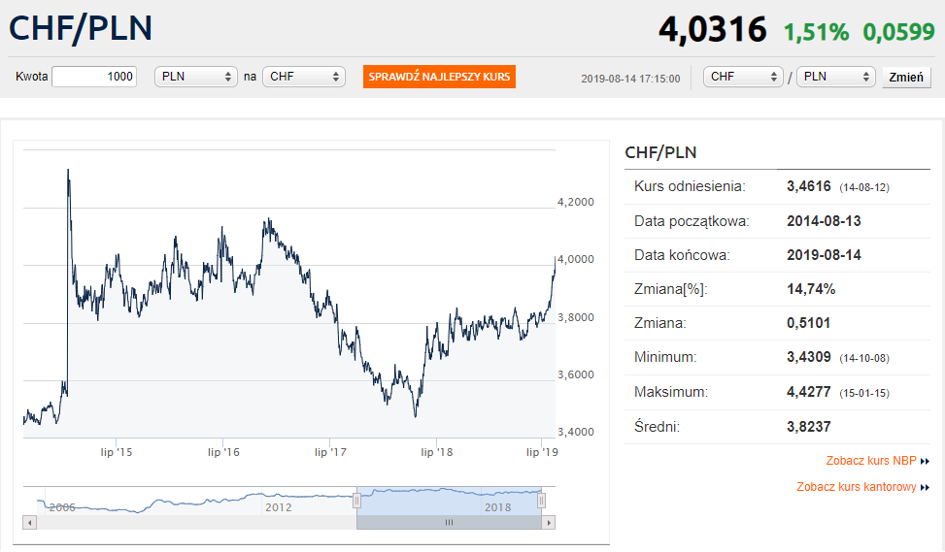Click the left range handle in navigator
Screen dimensions: 945x552
tap(356, 499)
